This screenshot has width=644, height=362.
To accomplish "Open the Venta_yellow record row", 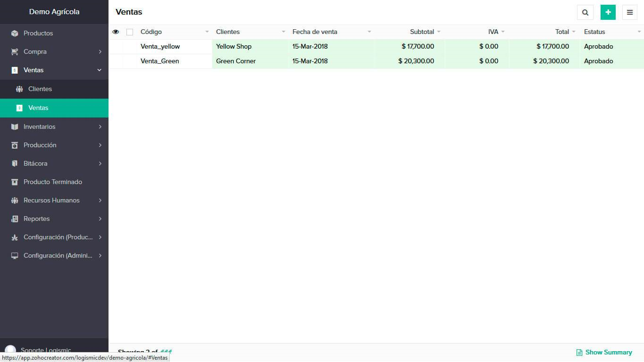I will pyautogui.click(x=160, y=47).
